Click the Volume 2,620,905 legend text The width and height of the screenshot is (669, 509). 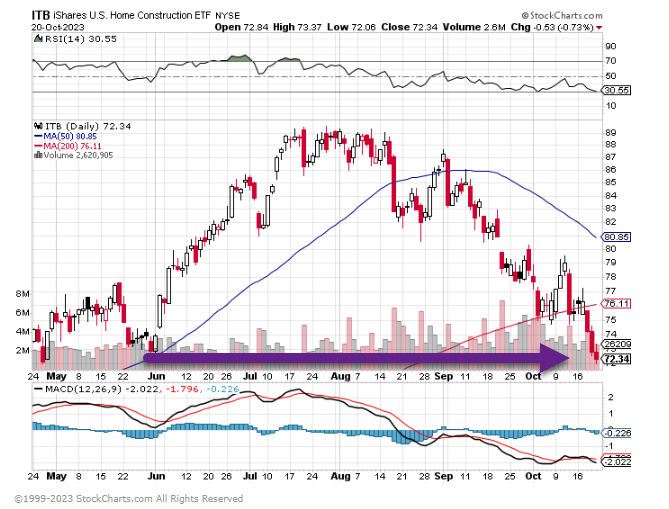(78, 155)
